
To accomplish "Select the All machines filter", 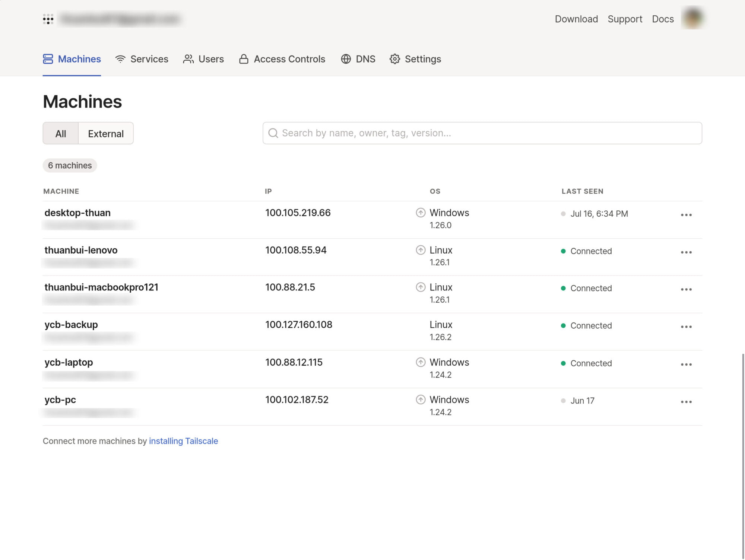I will click(60, 134).
